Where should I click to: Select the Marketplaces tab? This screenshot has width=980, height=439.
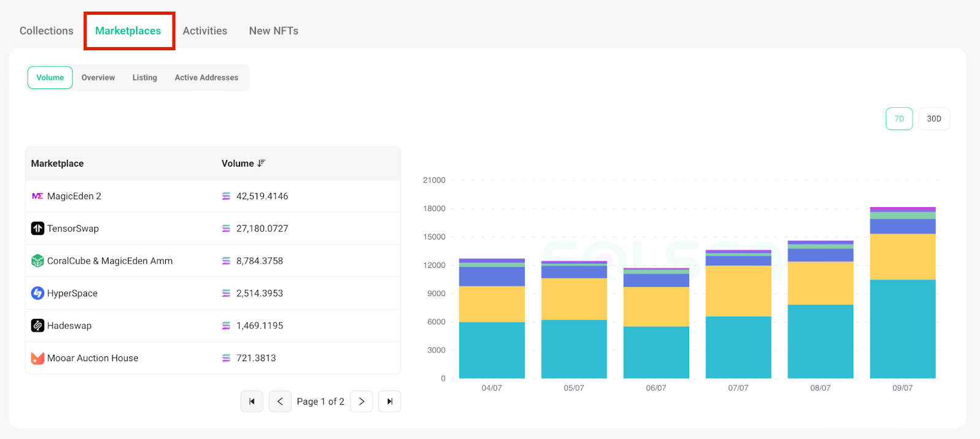[128, 31]
